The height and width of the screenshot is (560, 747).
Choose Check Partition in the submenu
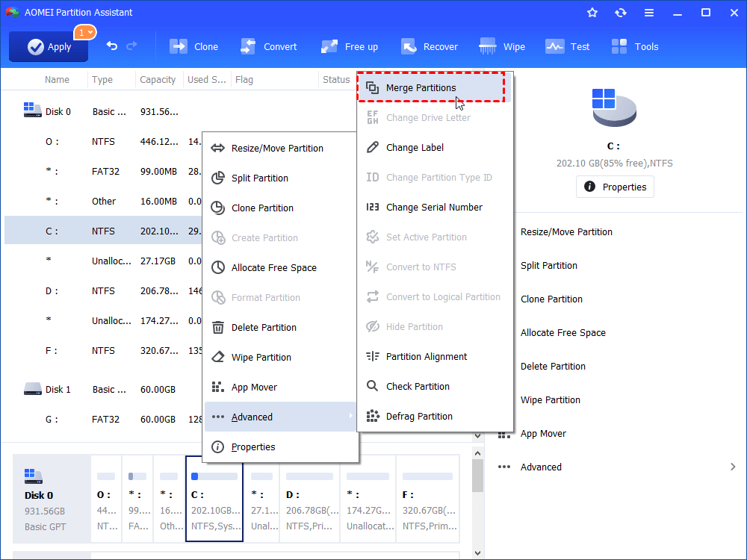435,386
